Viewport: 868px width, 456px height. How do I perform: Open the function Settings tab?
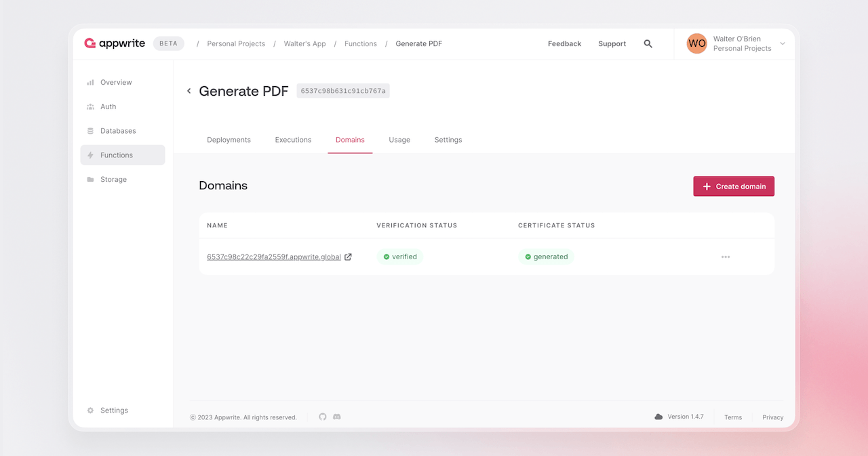[448, 140]
